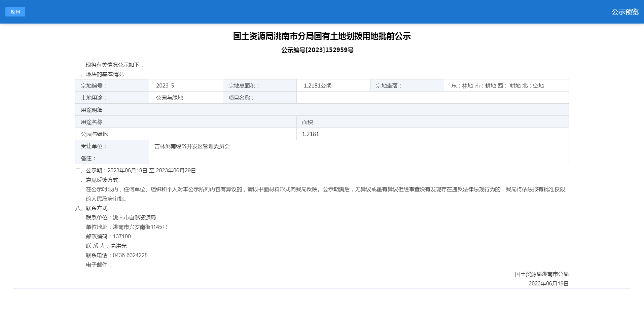Click the 公示期 date range line
The width and height of the screenshot is (644, 315).
[136, 170]
